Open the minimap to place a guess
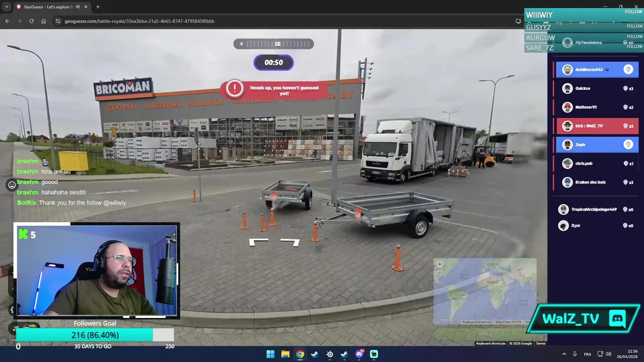This screenshot has width=644, height=362. (485, 291)
